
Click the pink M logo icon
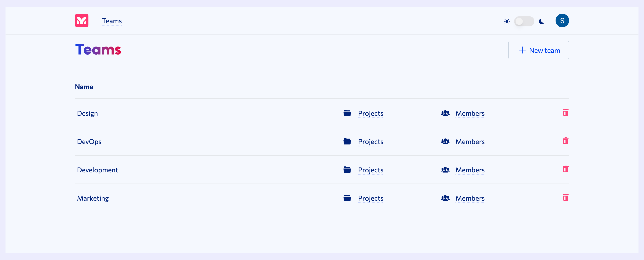(x=81, y=20)
